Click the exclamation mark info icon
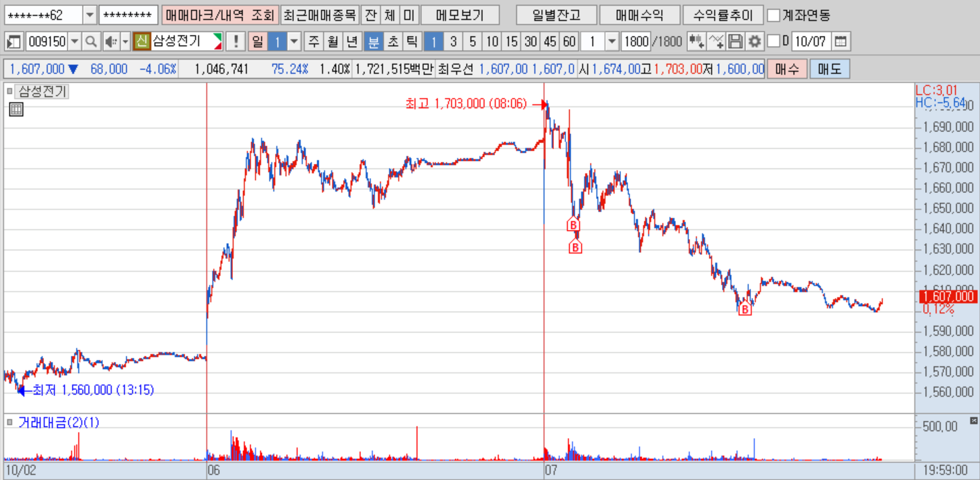980x480 pixels. 235,42
